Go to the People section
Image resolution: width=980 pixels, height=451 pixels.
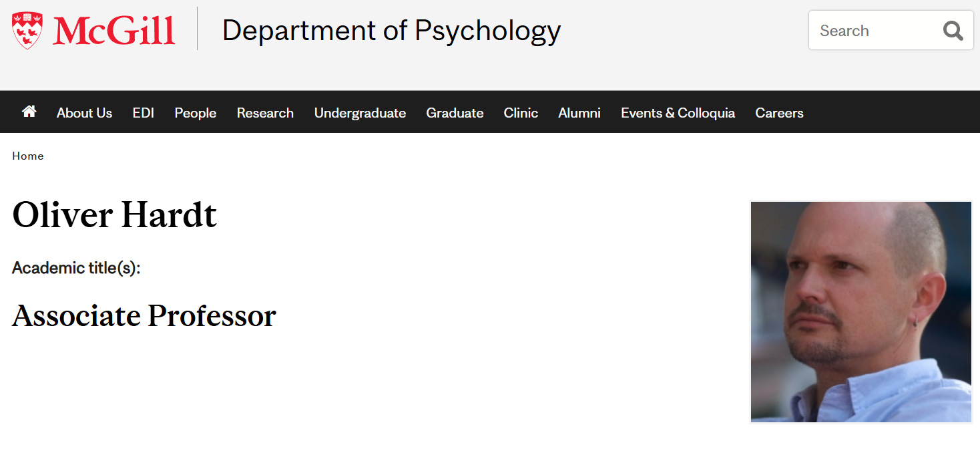coord(196,113)
